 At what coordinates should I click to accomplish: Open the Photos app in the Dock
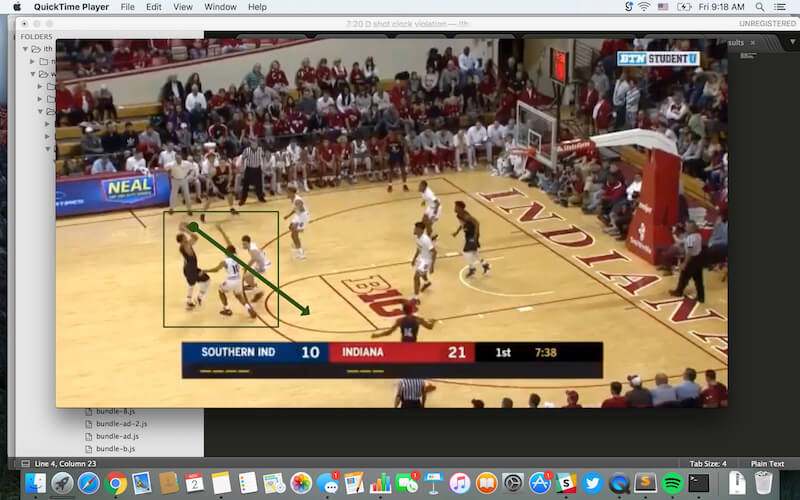(301, 483)
